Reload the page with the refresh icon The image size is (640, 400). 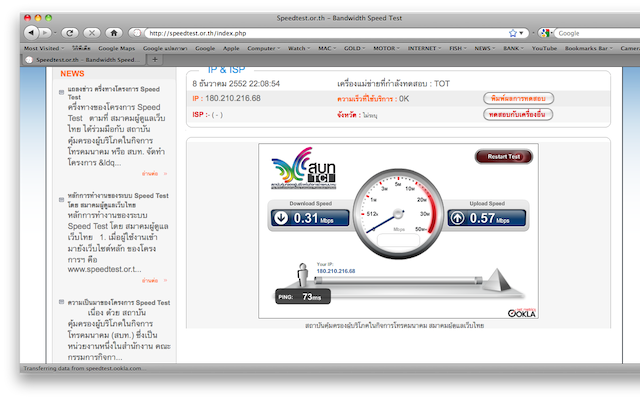[70, 33]
